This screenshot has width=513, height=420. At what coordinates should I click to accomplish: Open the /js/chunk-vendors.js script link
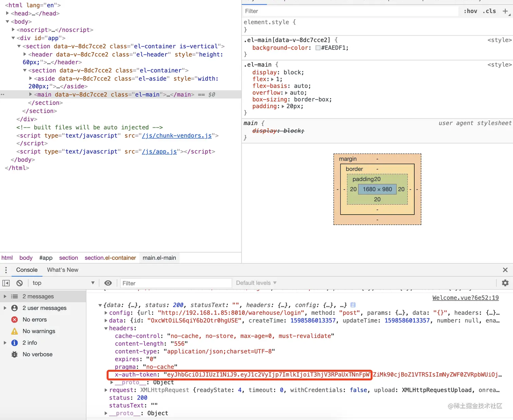point(176,135)
